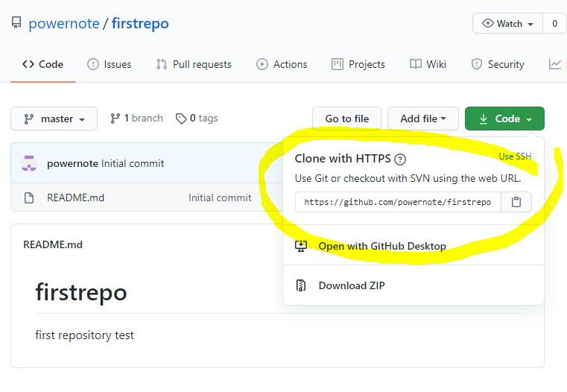Click the Projects board icon

click(338, 64)
